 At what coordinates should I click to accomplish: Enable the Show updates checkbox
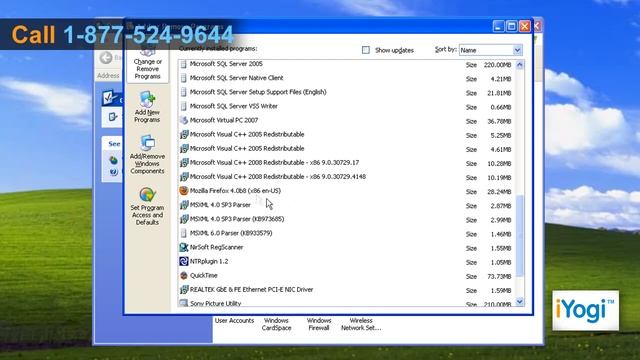point(366,50)
